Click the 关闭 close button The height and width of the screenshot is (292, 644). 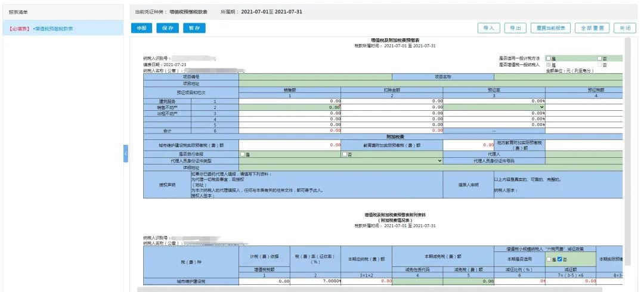[625, 28]
